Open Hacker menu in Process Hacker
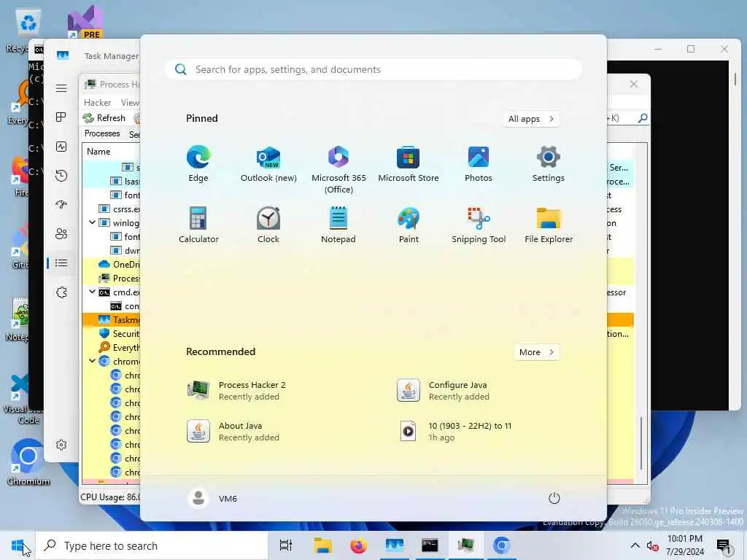This screenshot has width=747, height=560. click(97, 102)
